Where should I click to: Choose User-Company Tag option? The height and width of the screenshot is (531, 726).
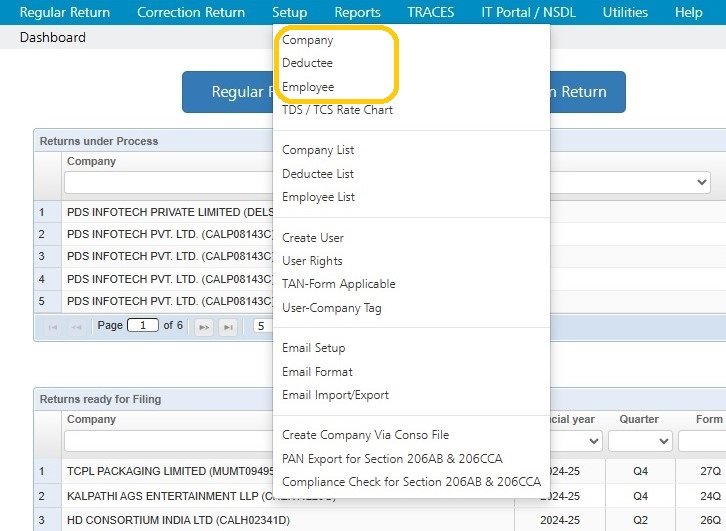click(x=332, y=308)
